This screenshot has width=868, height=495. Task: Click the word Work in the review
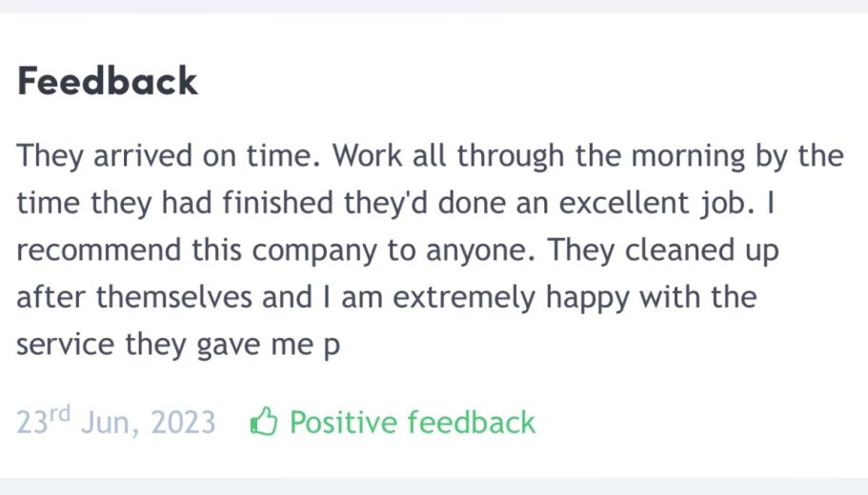(x=367, y=155)
